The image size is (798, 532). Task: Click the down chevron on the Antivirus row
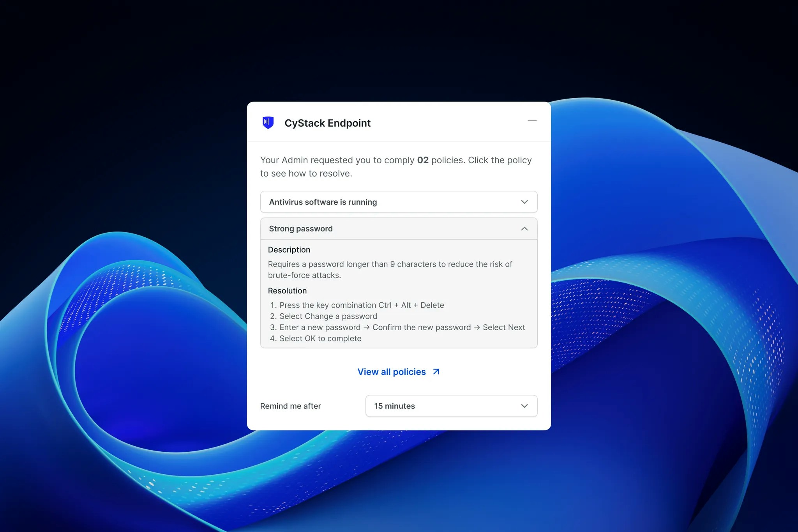(x=524, y=202)
